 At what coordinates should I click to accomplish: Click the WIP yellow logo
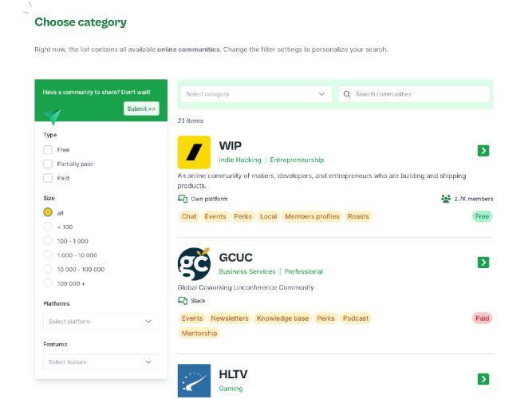194,152
